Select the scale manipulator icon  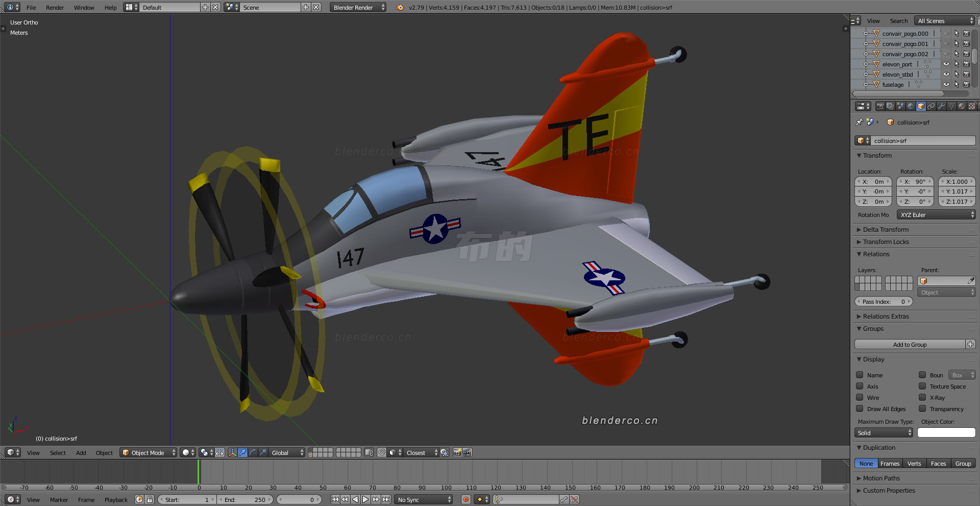pos(263,452)
